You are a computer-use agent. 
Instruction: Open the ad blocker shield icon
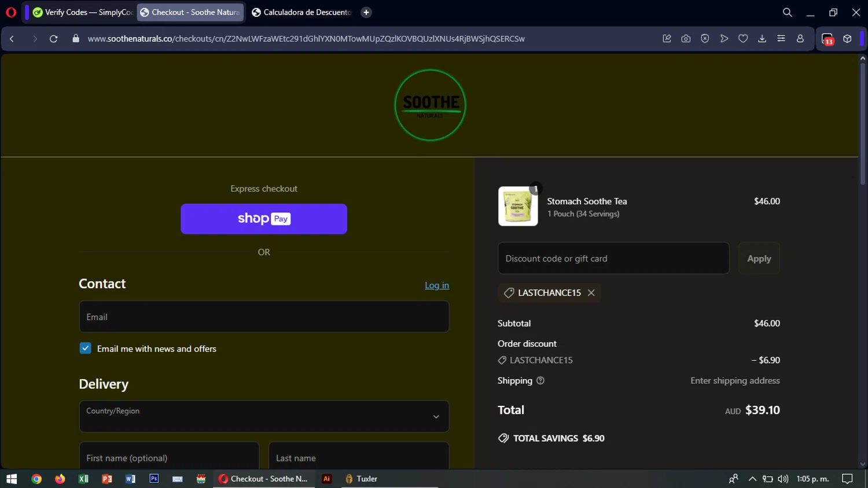point(705,39)
